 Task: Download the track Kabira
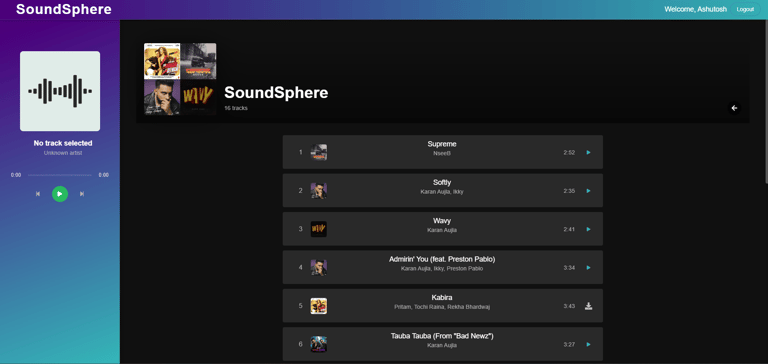(588, 306)
